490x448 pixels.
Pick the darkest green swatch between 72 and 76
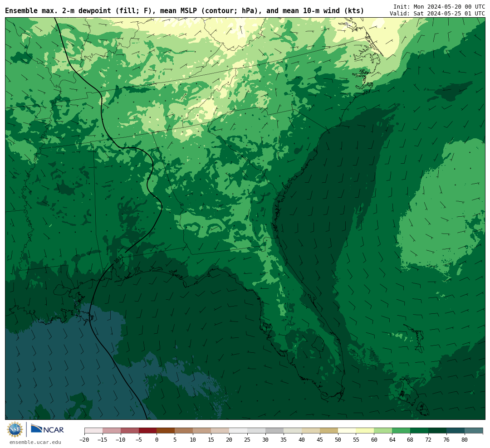pos(437,430)
